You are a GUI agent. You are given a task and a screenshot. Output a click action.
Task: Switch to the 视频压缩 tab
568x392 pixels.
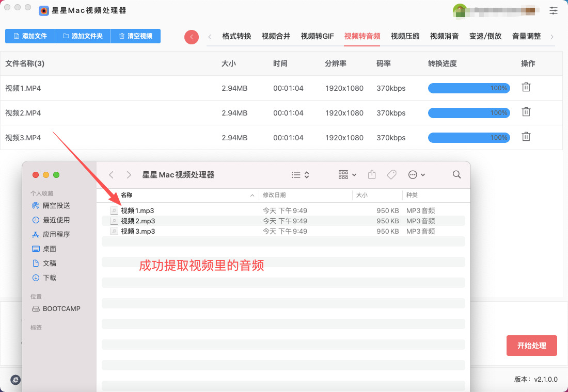tap(405, 36)
